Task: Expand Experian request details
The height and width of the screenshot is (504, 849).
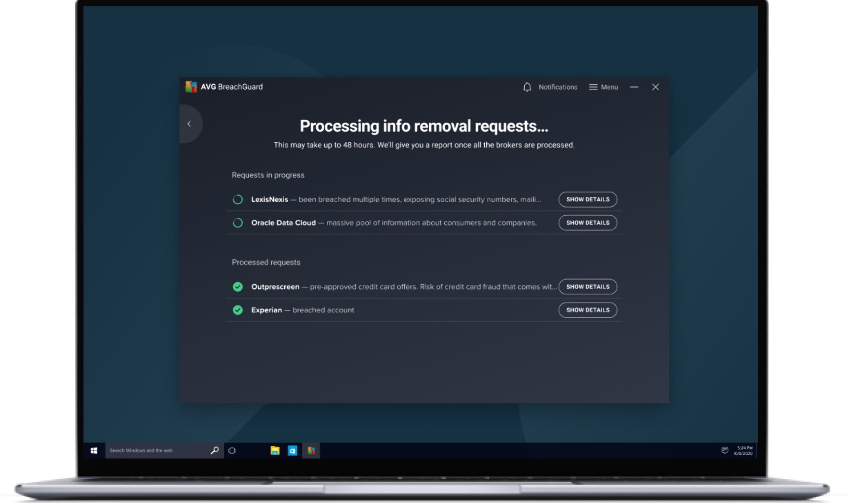Action: click(588, 310)
